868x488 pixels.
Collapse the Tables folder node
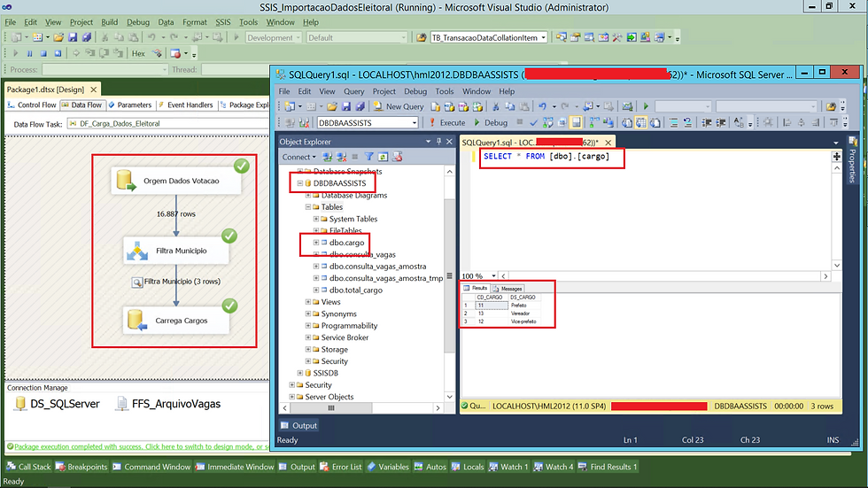pyautogui.click(x=308, y=207)
